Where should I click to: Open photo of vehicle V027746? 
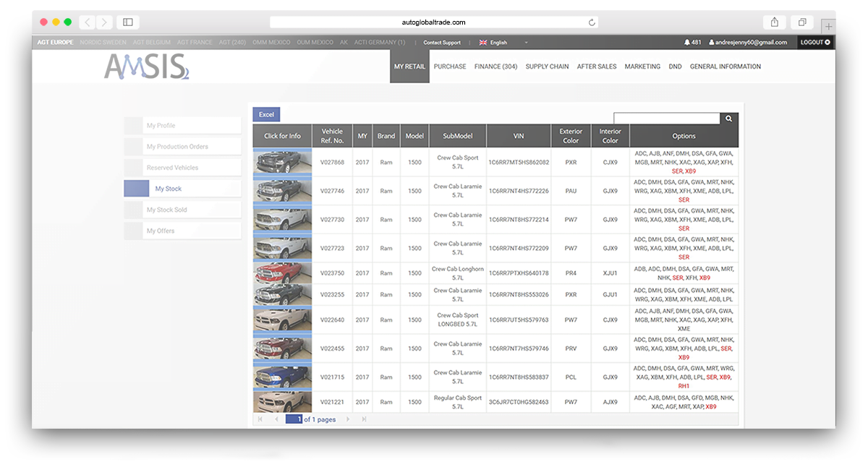(282, 191)
